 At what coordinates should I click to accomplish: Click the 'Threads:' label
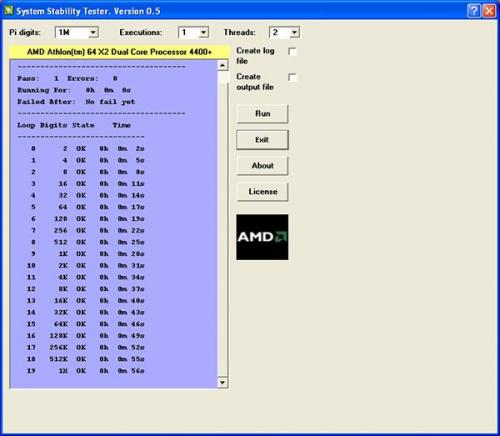239,32
